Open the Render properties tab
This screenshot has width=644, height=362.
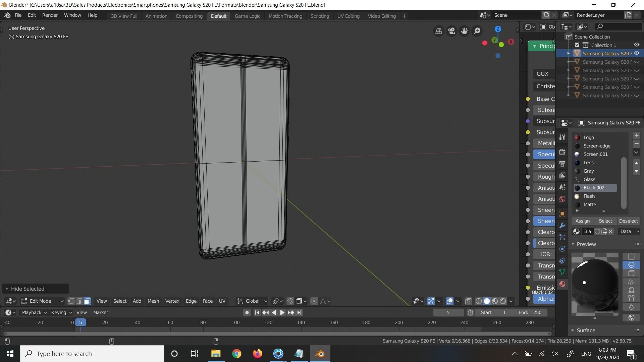pyautogui.click(x=562, y=152)
